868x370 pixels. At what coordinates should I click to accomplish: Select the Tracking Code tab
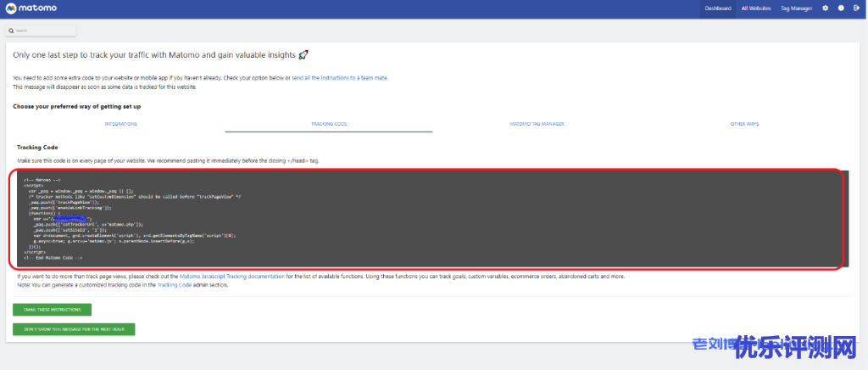click(329, 124)
